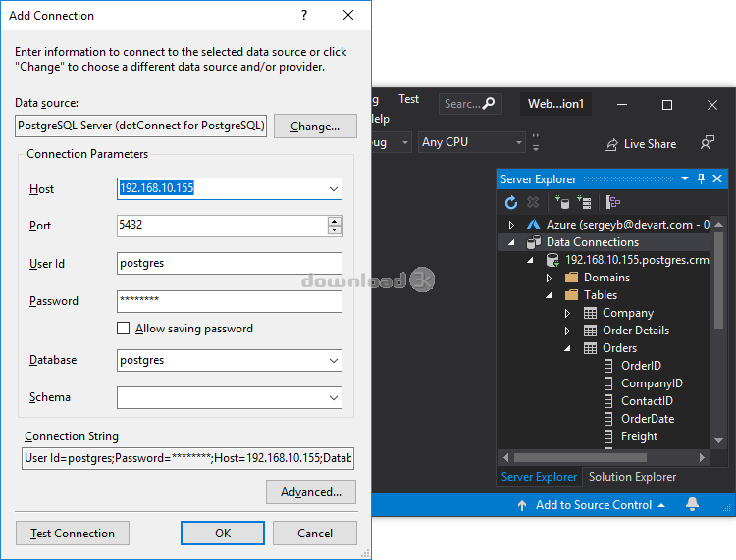Click the Stop refresh X icon in Server Explorer toolbar
The width and height of the screenshot is (736, 560).
(x=533, y=202)
